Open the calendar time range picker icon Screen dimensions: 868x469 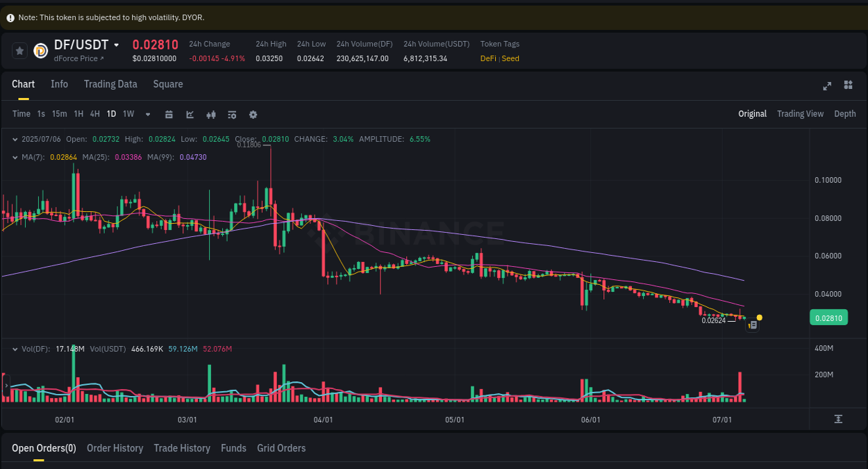(169, 114)
